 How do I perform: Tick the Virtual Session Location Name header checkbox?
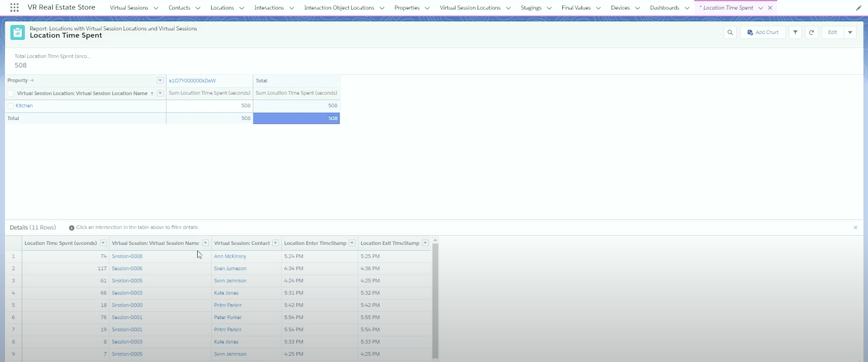11,93
